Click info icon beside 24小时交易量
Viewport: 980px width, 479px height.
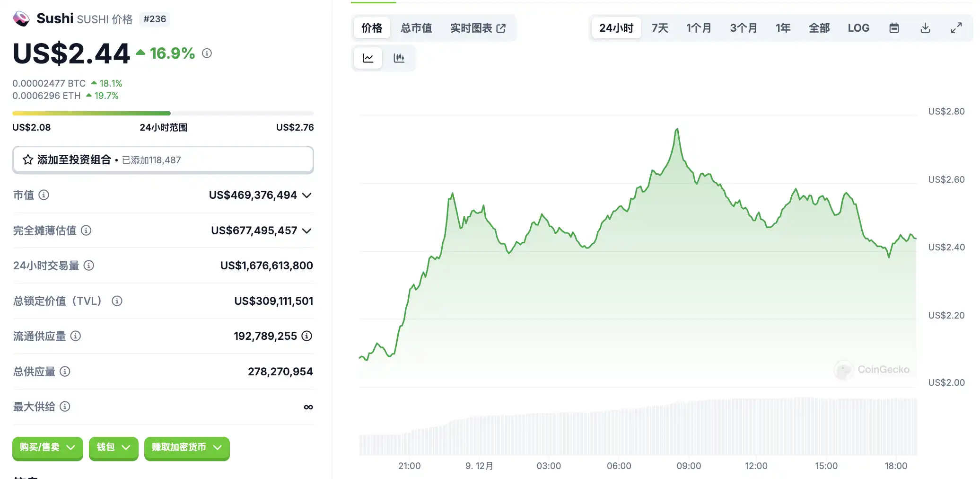coord(89,266)
